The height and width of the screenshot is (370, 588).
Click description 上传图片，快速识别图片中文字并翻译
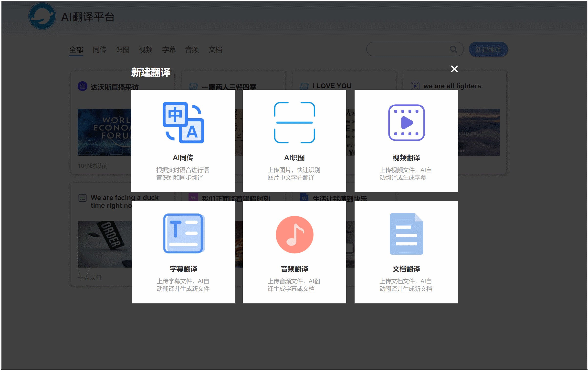click(x=294, y=174)
